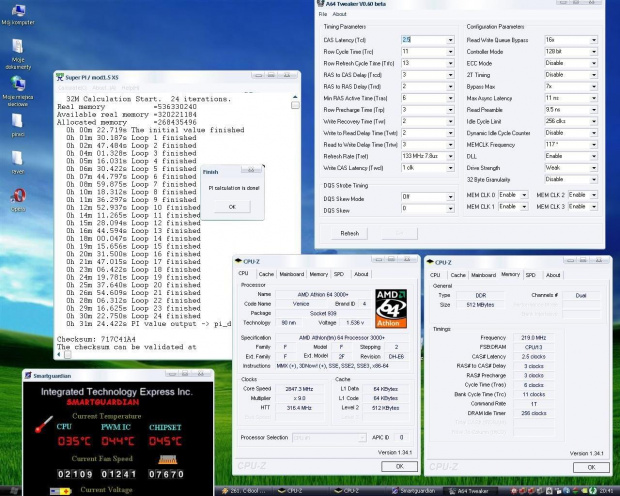Open the Processor Selection dropdown in CPU-Z
This screenshot has height=496, width=620.
click(x=329, y=438)
